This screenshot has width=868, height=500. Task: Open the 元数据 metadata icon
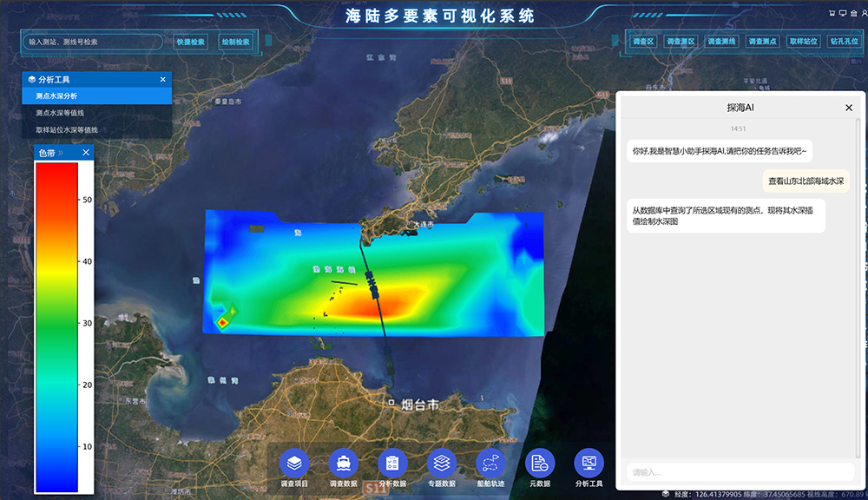coord(540,463)
